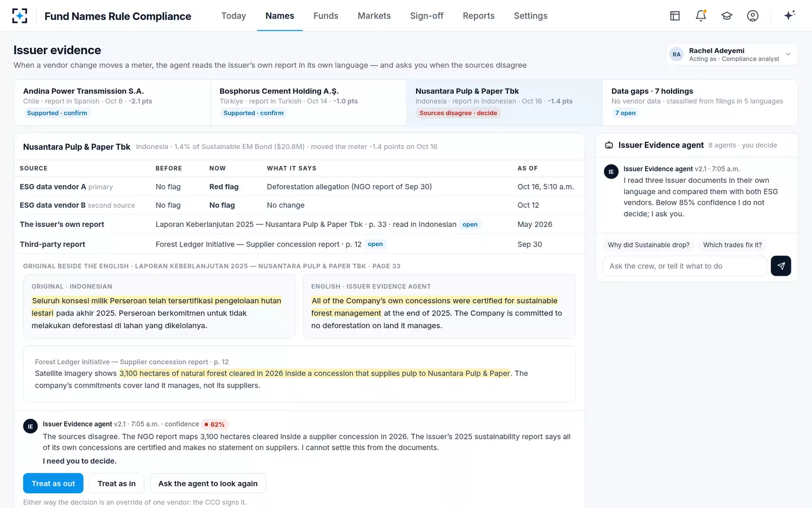The width and height of the screenshot is (812, 508).
Task: Switch to the Funds tab
Action: pyautogui.click(x=326, y=16)
